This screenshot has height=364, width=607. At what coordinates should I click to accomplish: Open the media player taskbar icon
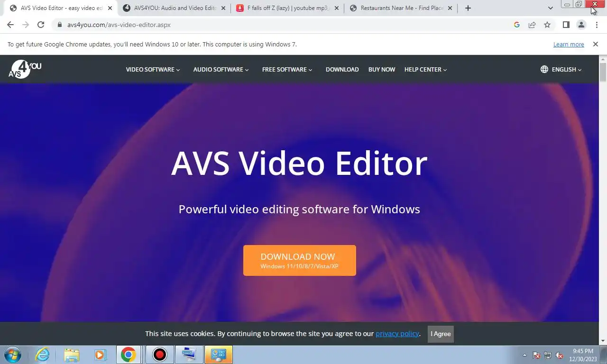pos(100,355)
